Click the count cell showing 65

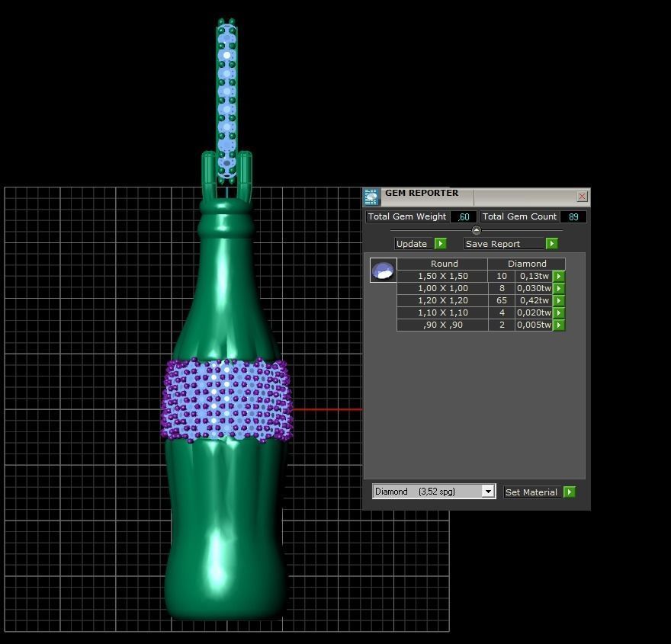502,300
